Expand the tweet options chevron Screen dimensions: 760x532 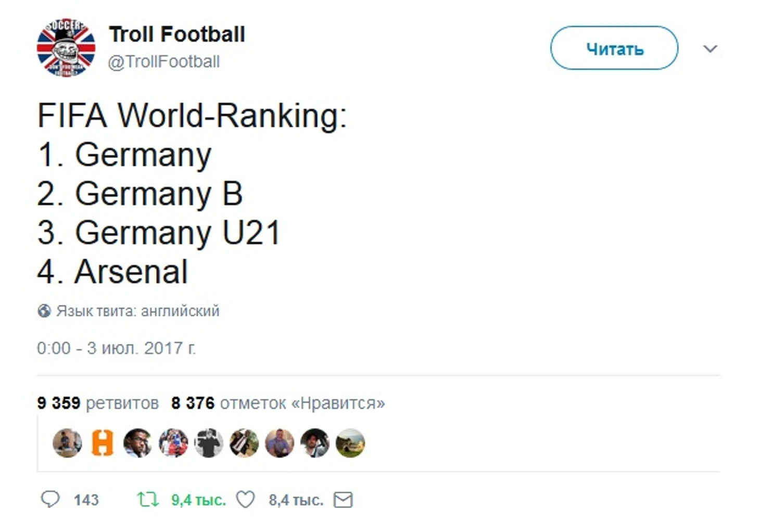710,49
